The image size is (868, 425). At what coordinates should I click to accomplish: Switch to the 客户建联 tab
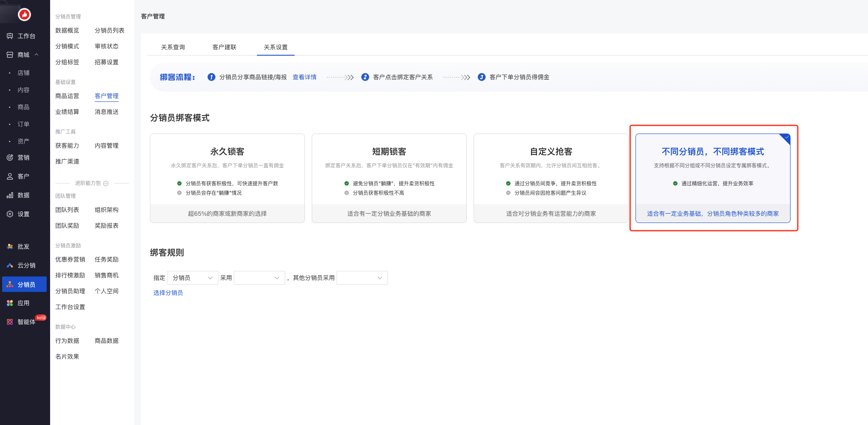(x=224, y=47)
